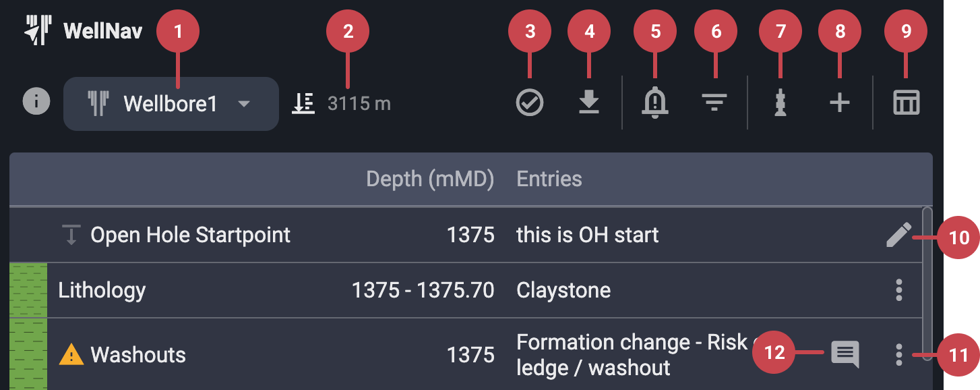Edit Open Hole Startpoint using the pencil button
Screen dimensions: 980x390
click(899, 234)
